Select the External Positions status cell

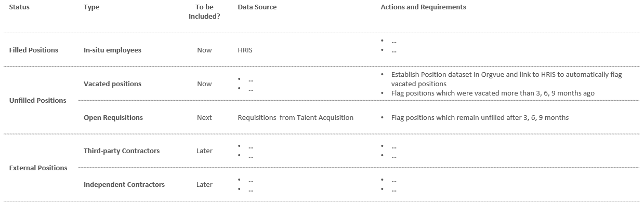(38, 168)
